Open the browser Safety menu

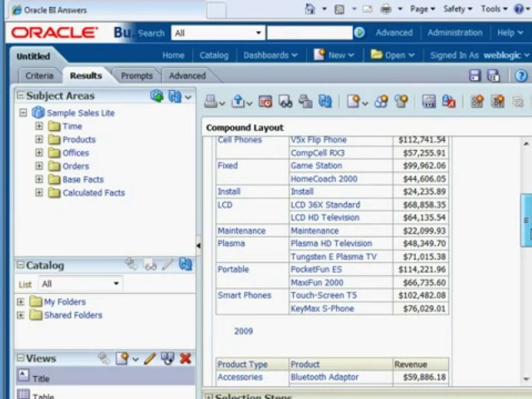(458, 9)
